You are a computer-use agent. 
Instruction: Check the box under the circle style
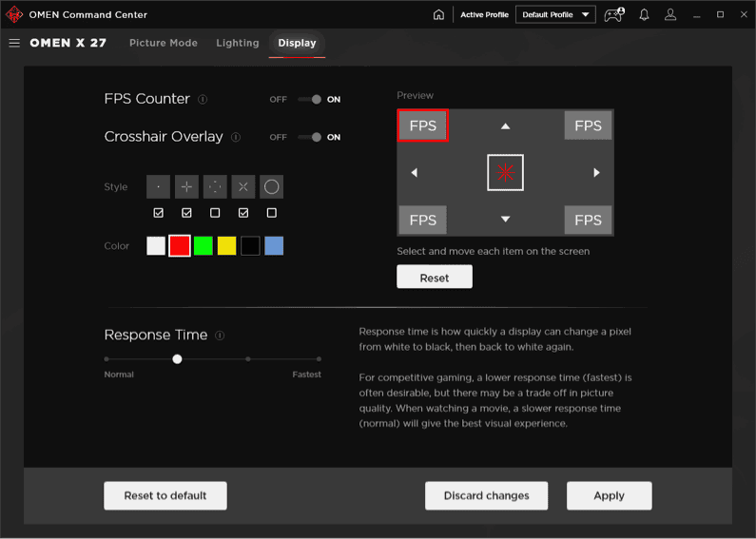[x=272, y=212]
